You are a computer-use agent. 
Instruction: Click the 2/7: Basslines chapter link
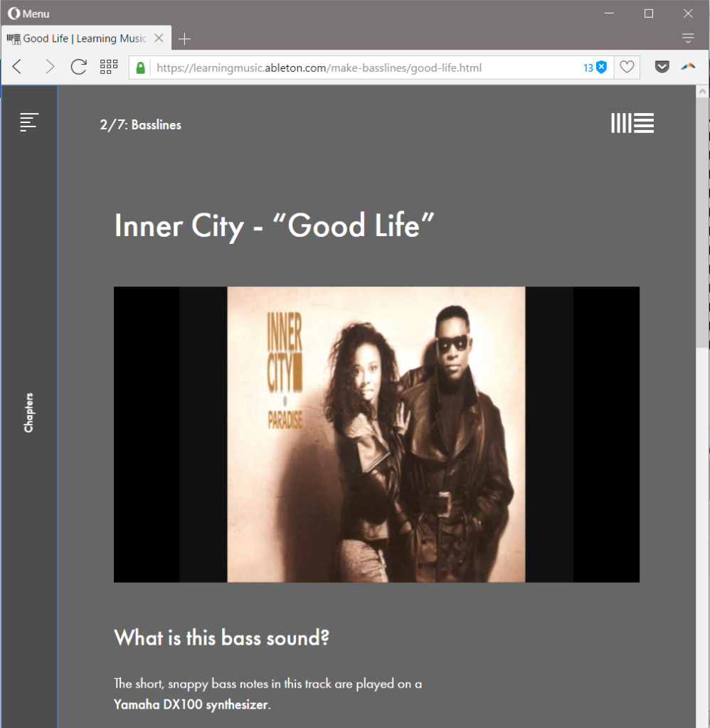pos(140,125)
